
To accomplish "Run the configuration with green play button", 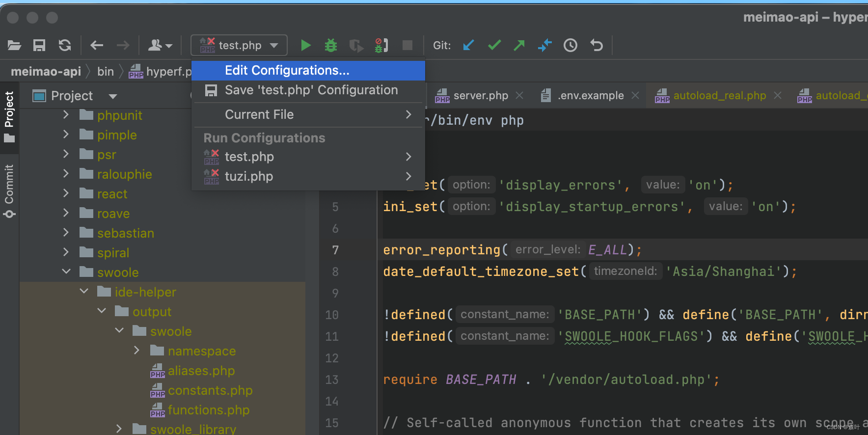I will (x=305, y=46).
